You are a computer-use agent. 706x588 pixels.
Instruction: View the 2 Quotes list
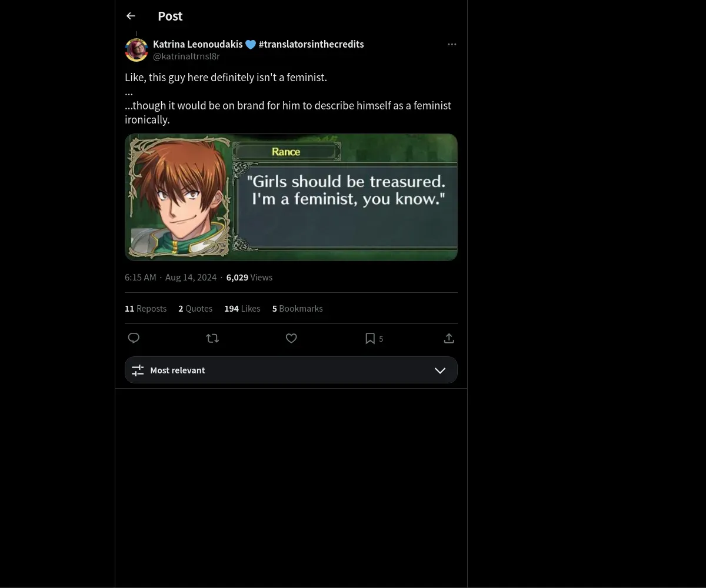coord(195,309)
